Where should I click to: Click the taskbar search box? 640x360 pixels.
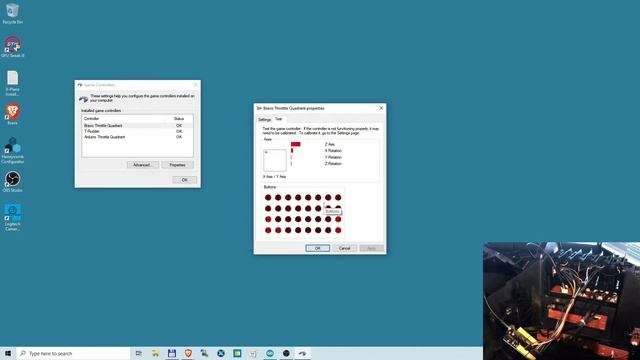tap(73, 353)
